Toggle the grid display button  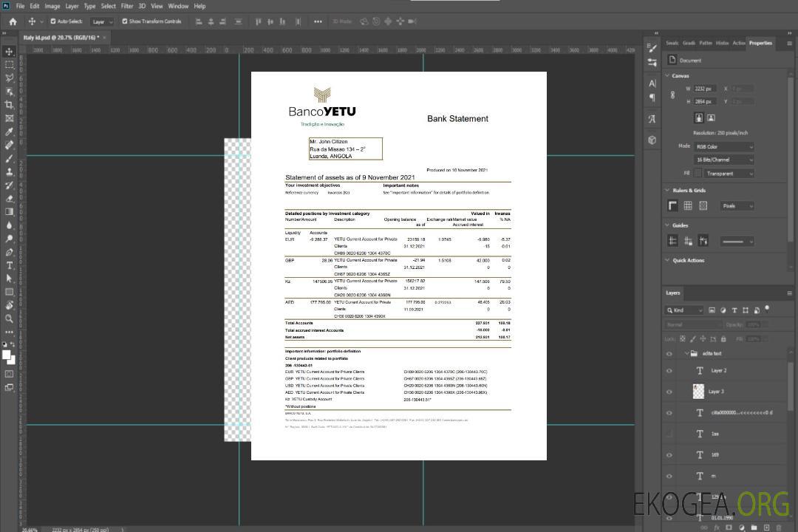[688, 205]
